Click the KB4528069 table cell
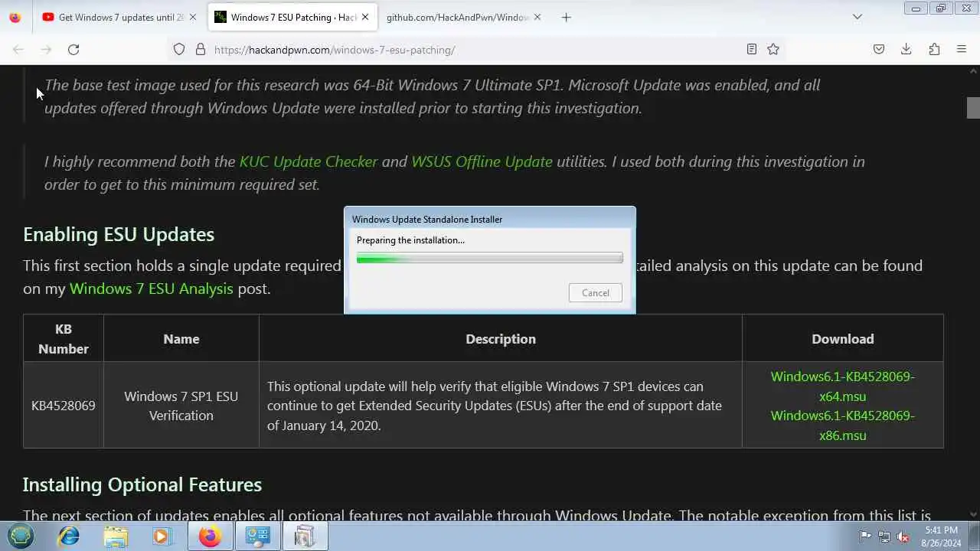Viewport: 980px width, 551px height. pyautogui.click(x=64, y=406)
